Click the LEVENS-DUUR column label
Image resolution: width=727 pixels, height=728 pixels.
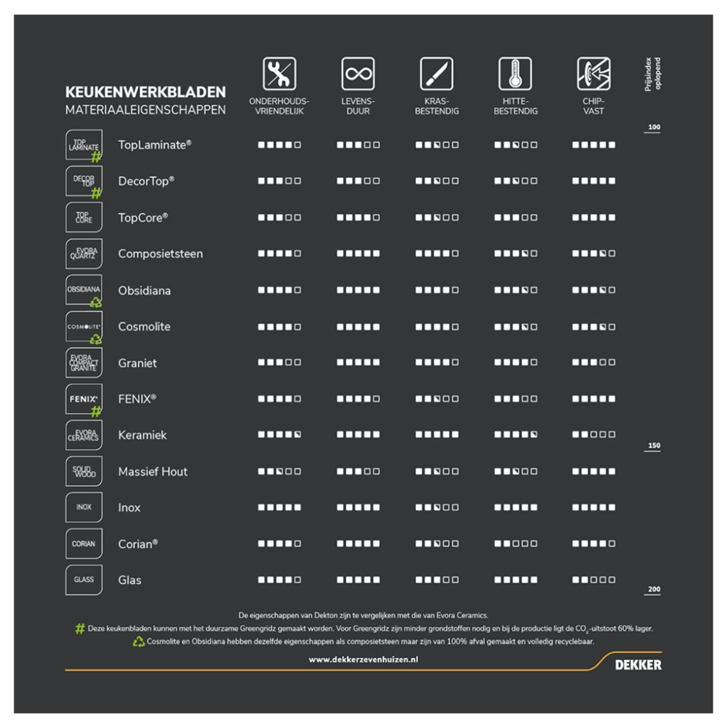click(358, 107)
